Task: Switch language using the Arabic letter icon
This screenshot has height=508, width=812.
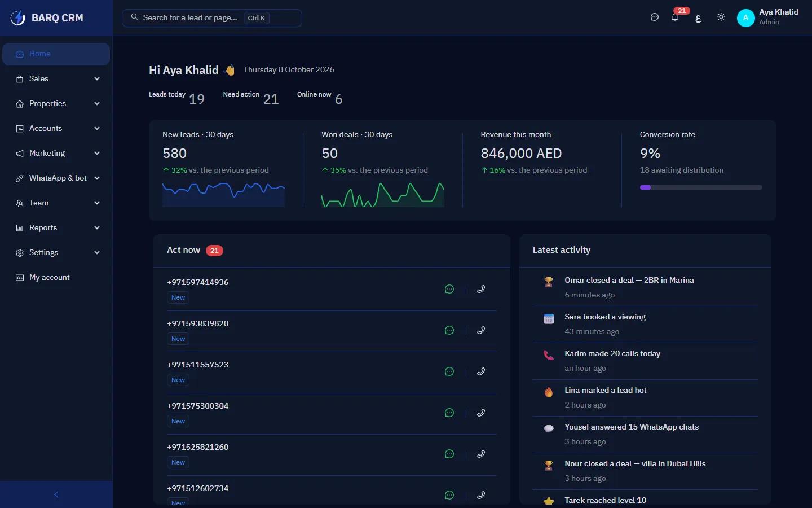Action: (698, 18)
